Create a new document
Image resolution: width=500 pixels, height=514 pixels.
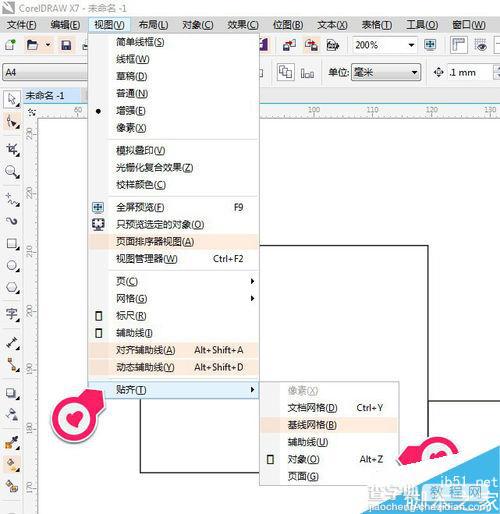pos(10,45)
